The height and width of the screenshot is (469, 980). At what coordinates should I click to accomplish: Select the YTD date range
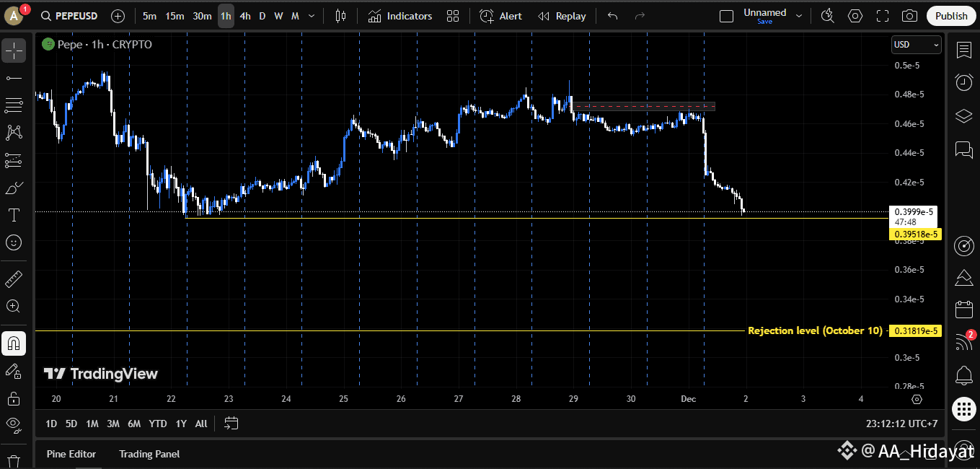pyautogui.click(x=157, y=424)
